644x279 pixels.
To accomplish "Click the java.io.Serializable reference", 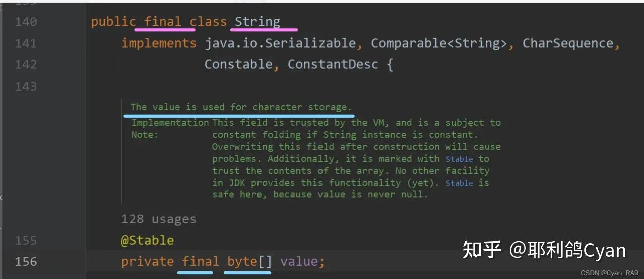I will [x=280, y=43].
